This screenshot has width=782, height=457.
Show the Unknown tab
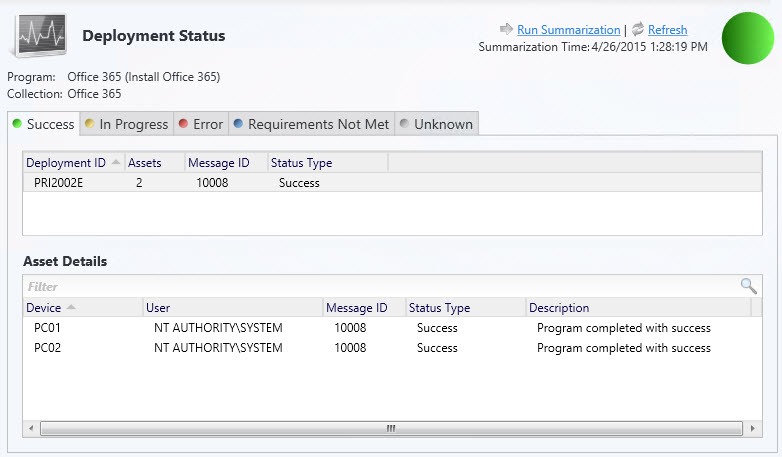tap(436, 124)
